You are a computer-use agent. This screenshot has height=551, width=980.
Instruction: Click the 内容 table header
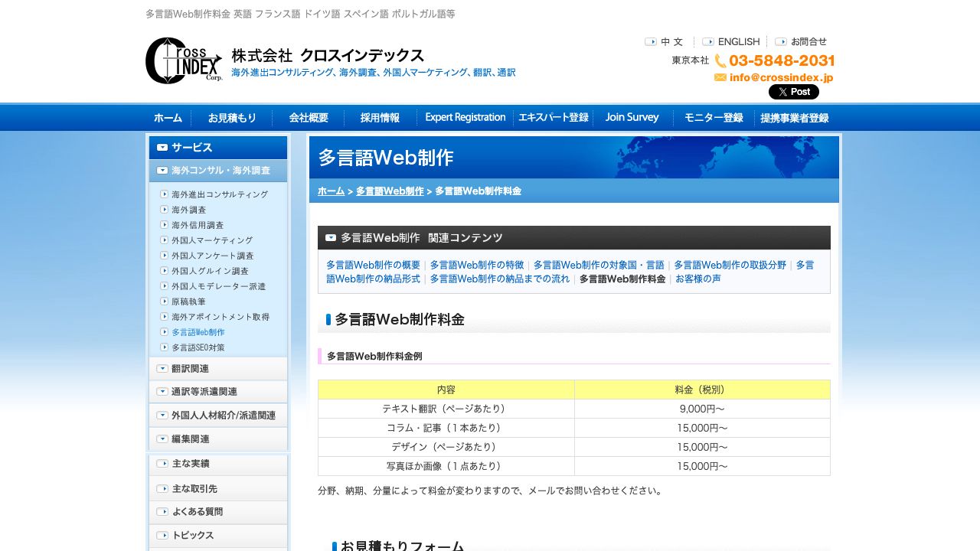point(446,390)
